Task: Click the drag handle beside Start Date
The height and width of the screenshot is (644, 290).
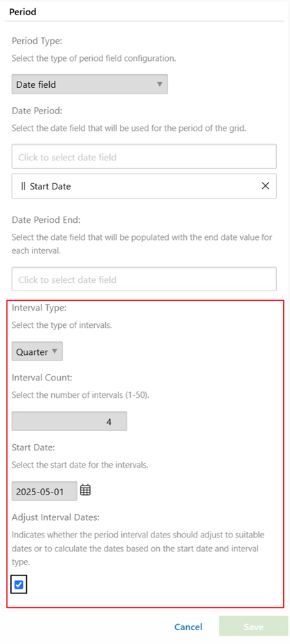Action: tap(23, 186)
